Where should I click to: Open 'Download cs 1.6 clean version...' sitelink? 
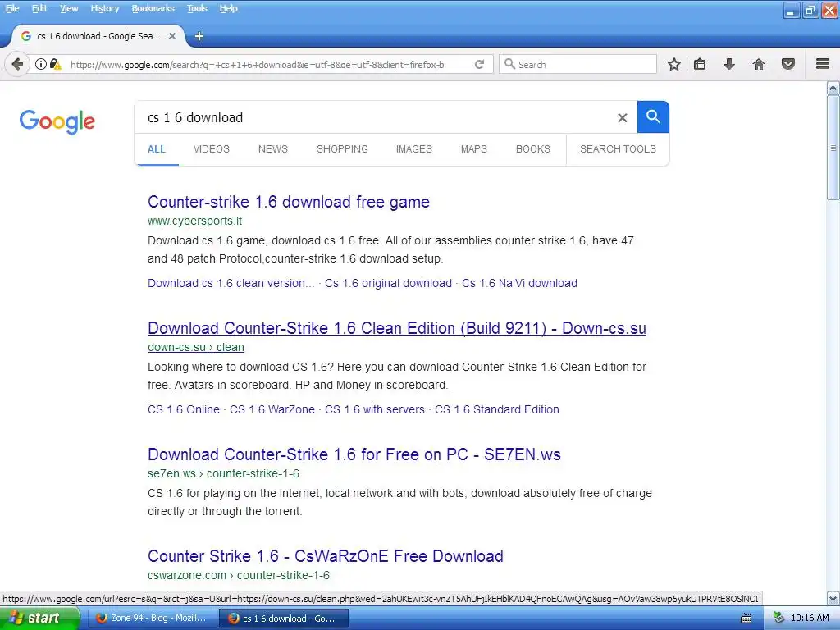(231, 283)
